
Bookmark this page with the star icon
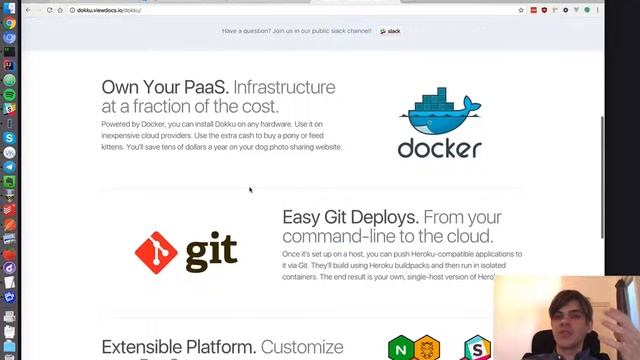[x=521, y=10]
